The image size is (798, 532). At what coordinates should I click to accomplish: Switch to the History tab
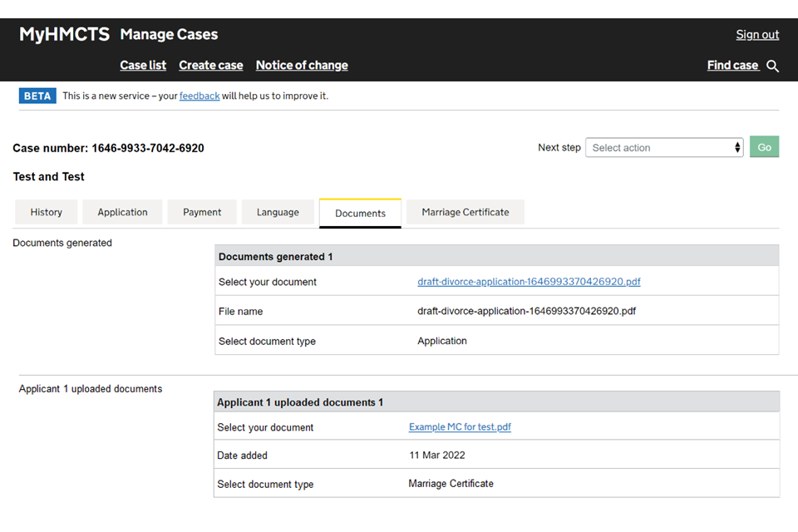click(47, 212)
